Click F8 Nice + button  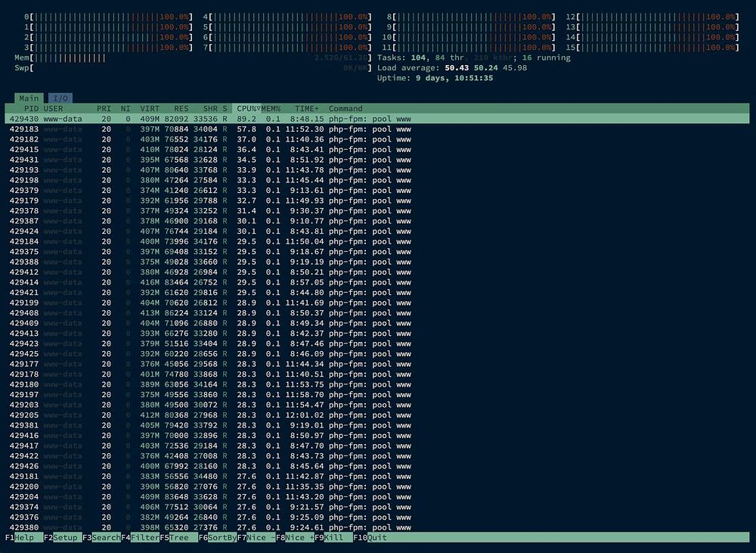tap(295, 538)
